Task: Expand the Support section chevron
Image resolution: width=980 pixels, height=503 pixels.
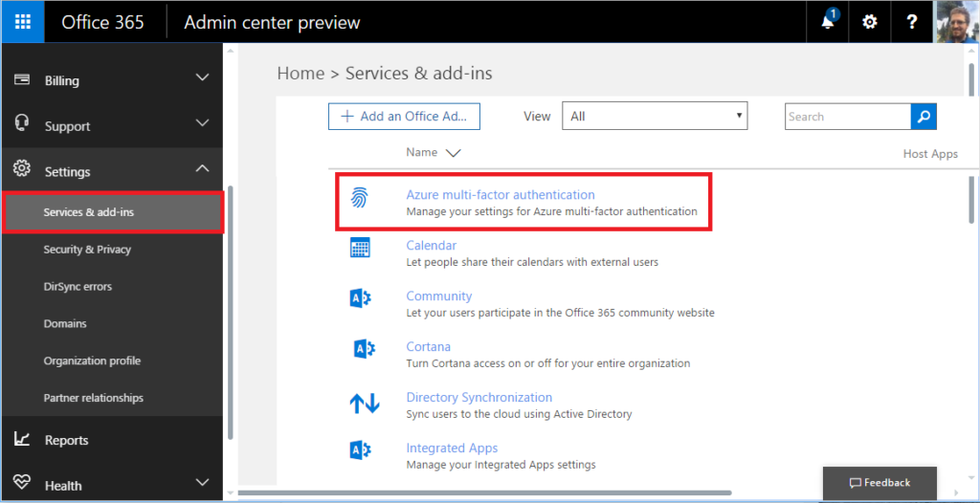Action: click(202, 122)
